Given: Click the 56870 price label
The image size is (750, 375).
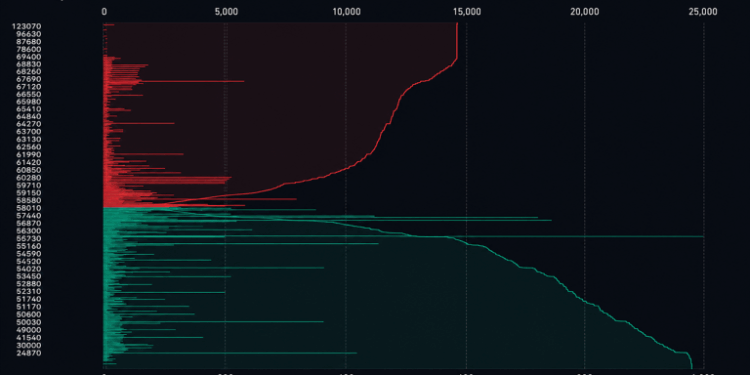Looking at the screenshot, I should click(28, 223).
